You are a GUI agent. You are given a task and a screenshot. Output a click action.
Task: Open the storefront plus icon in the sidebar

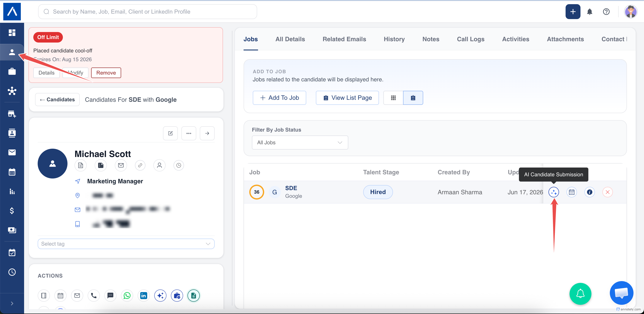point(12,114)
